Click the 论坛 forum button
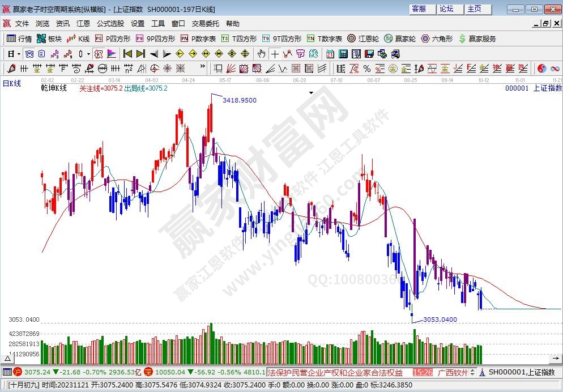Screen dimensions: 563x392 pos(446,9)
